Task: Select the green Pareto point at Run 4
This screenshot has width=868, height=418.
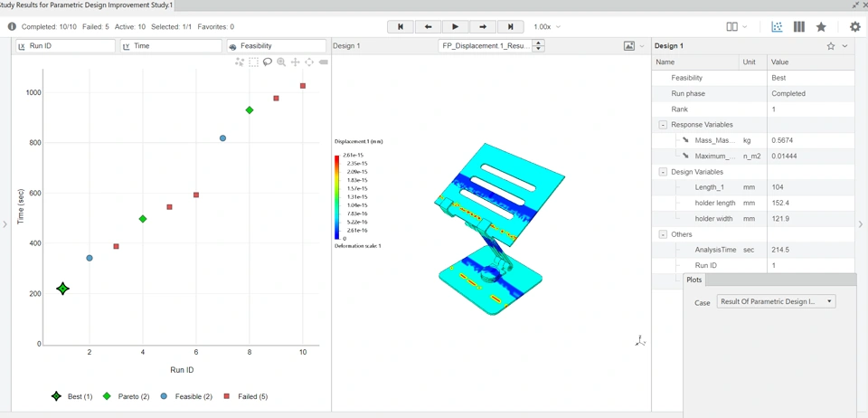Action: tap(143, 219)
